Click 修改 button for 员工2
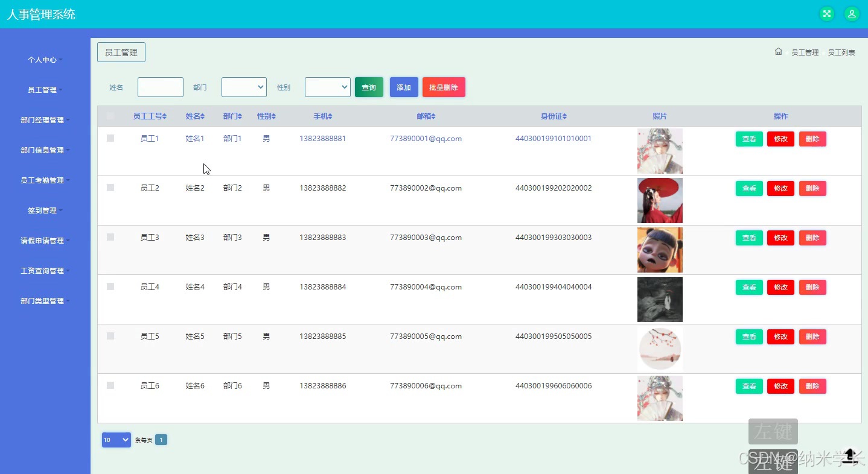Image resolution: width=868 pixels, height=474 pixels. pos(780,188)
